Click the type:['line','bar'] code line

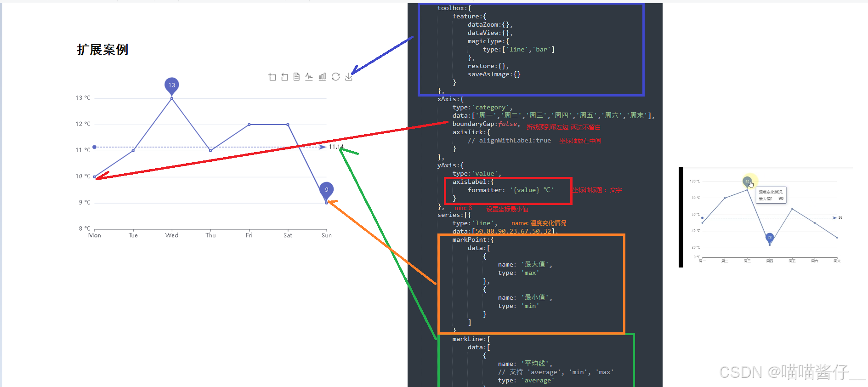[519, 50]
